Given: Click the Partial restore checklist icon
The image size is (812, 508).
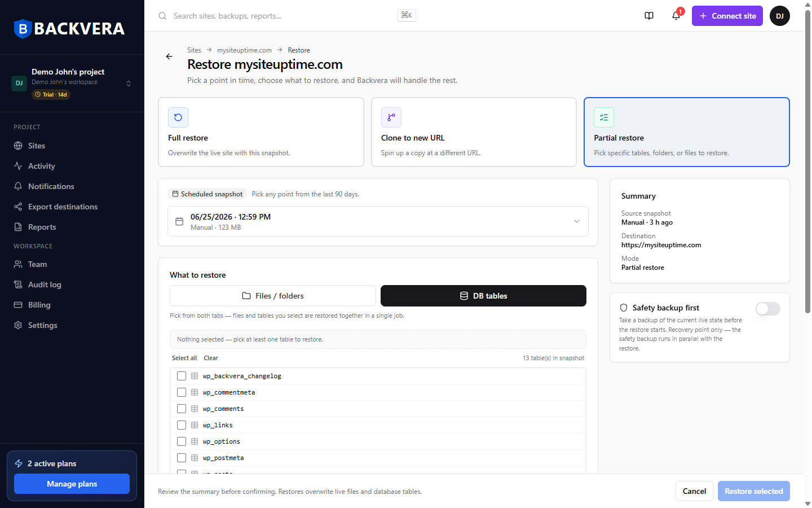Looking at the screenshot, I should click(x=604, y=117).
